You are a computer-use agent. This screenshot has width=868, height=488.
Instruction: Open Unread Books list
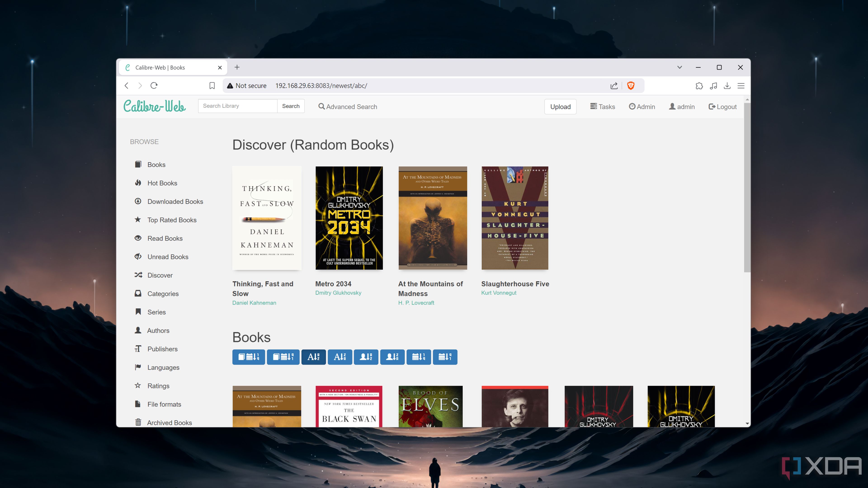tap(167, 257)
